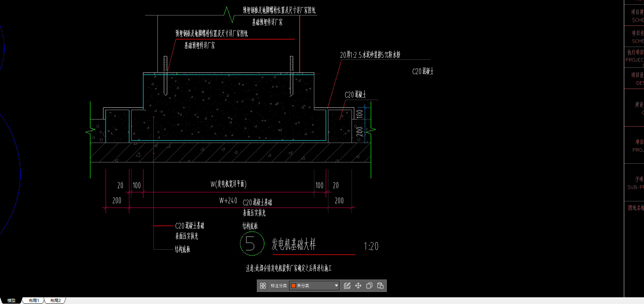The height and width of the screenshot is (304, 644).
Task: Switch to the 布局1 tab
Action: pos(34,300)
